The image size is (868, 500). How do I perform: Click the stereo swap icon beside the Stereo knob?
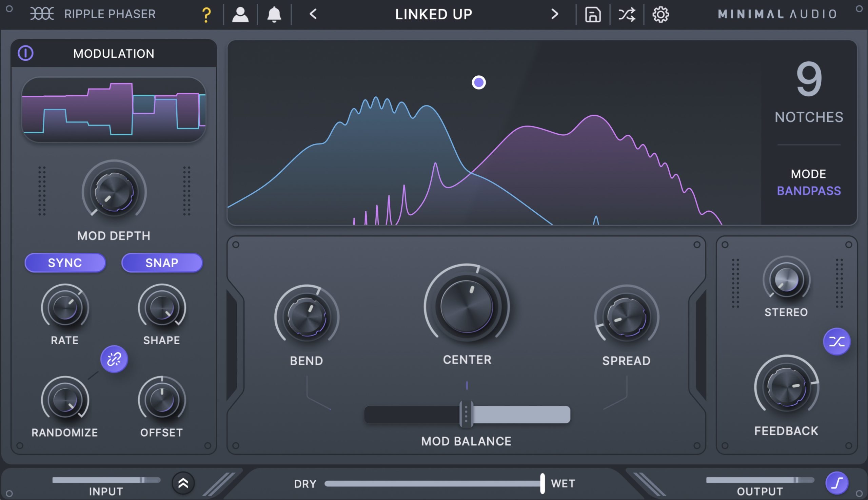point(837,341)
